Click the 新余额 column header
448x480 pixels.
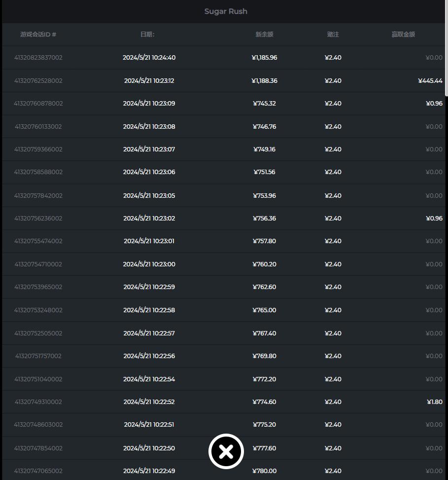[264, 35]
